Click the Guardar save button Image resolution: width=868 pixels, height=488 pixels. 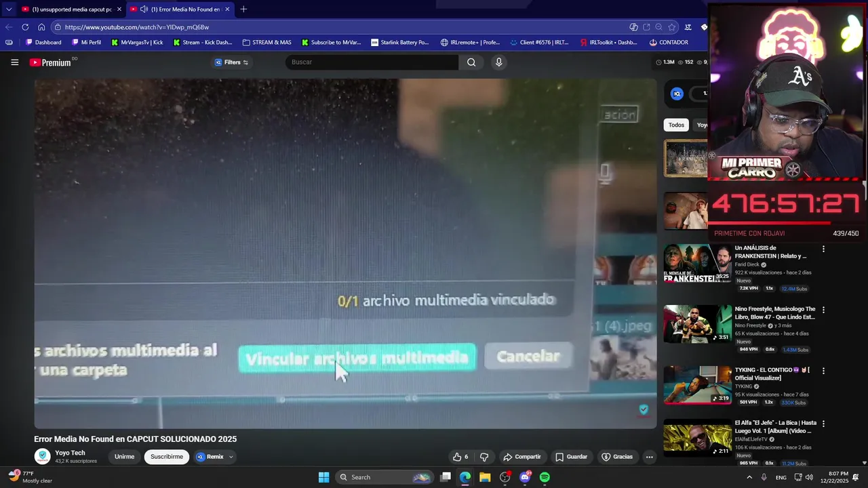pyautogui.click(x=571, y=457)
